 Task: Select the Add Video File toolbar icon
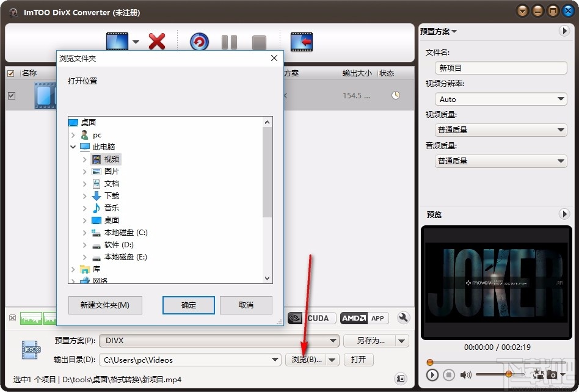(116, 41)
